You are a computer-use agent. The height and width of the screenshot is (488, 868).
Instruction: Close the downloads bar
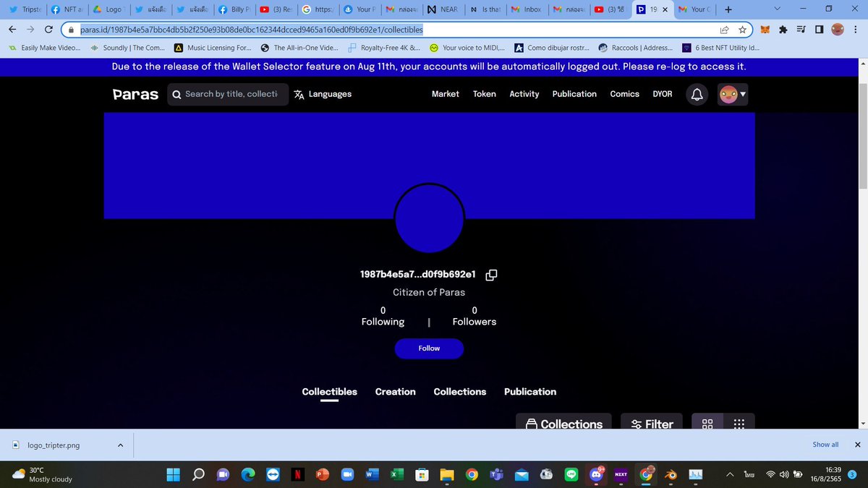[x=857, y=445]
